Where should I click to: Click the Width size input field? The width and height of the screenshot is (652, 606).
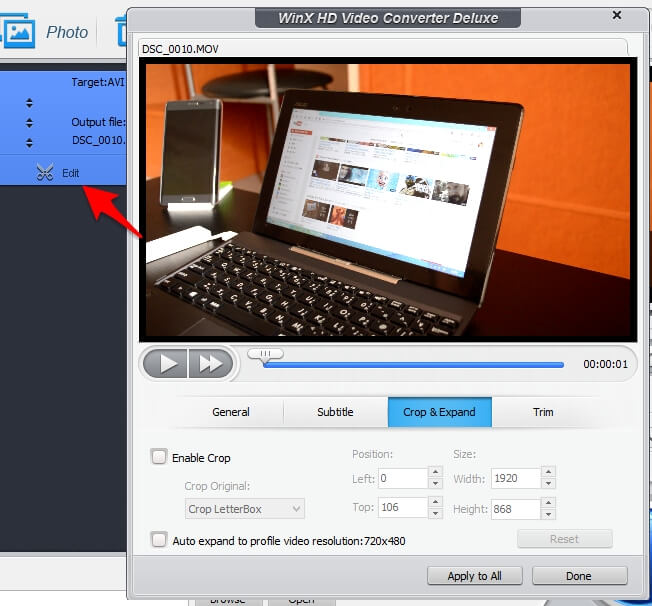point(516,478)
